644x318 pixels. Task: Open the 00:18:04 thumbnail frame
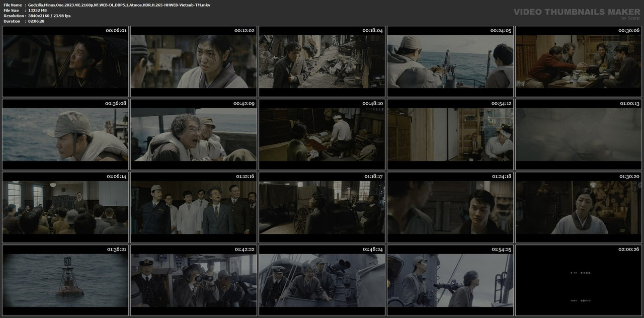click(321, 61)
